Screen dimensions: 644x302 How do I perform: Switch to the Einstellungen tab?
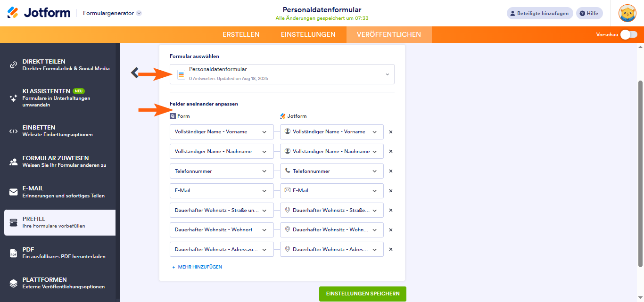[308, 34]
